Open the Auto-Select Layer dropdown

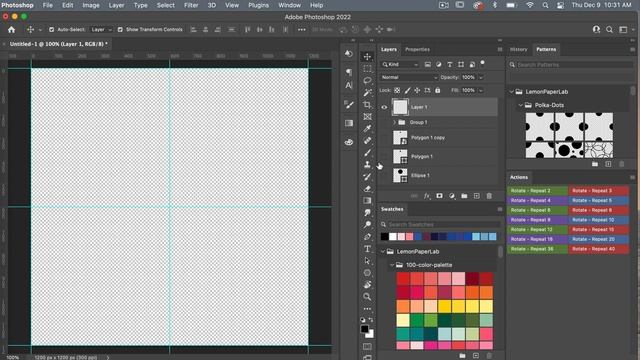[101, 29]
